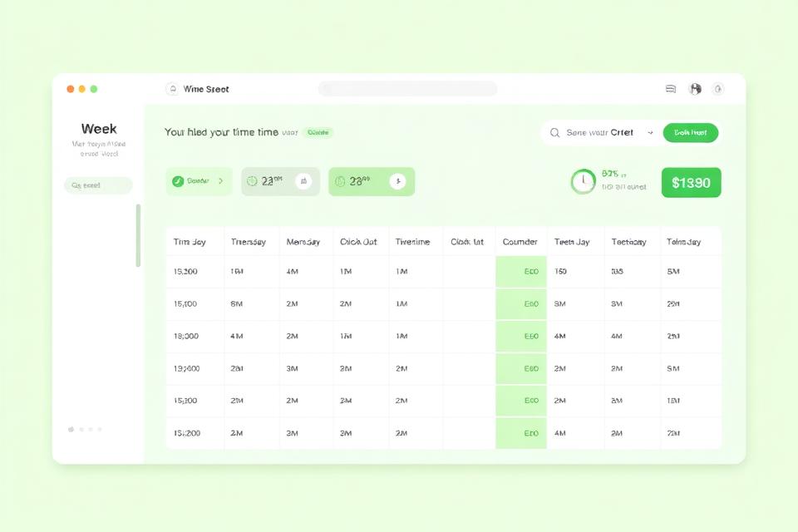
Task: Open the user profile avatar
Action: pos(696,89)
